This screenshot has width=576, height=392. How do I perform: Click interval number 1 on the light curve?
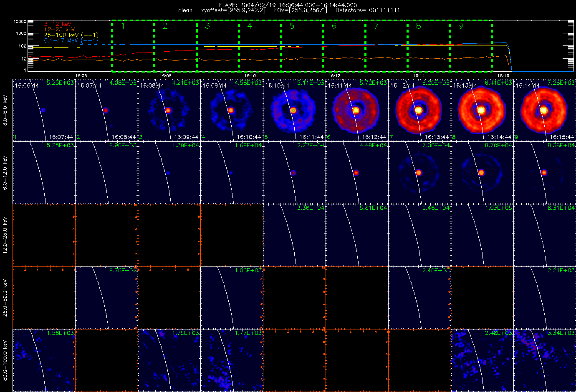[x=123, y=26]
